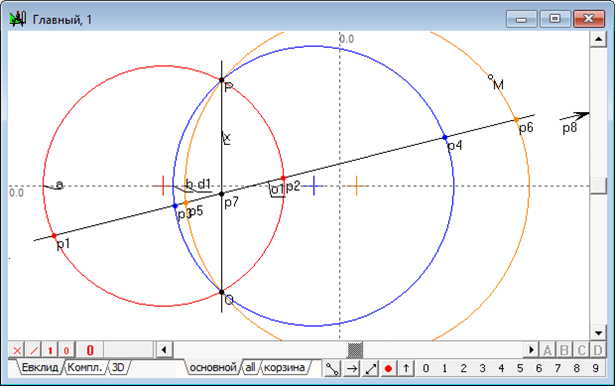The width and height of the screenshot is (615, 386).
Task: Toggle the small red 0 button
Action: coord(66,350)
